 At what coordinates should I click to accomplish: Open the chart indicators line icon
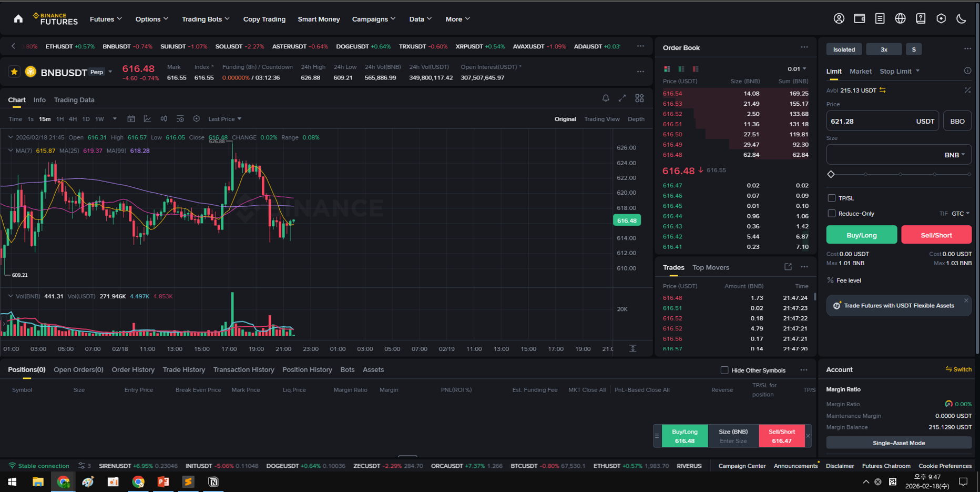pos(147,119)
